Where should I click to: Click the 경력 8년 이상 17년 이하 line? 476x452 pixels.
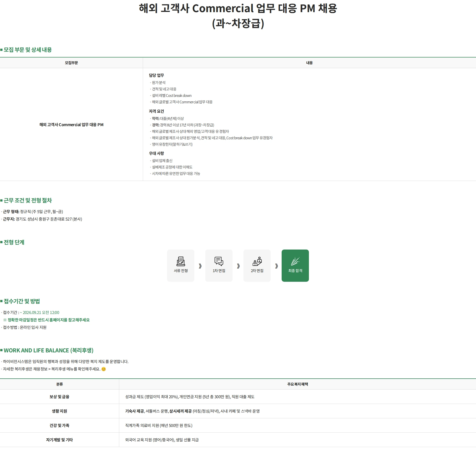click(x=182, y=125)
